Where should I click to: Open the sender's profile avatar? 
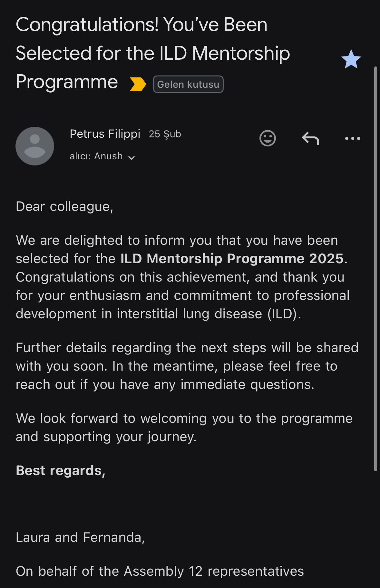[35, 146]
